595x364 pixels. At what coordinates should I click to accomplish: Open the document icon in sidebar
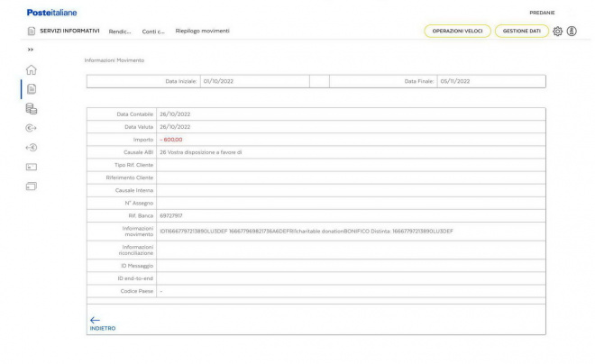(31, 90)
